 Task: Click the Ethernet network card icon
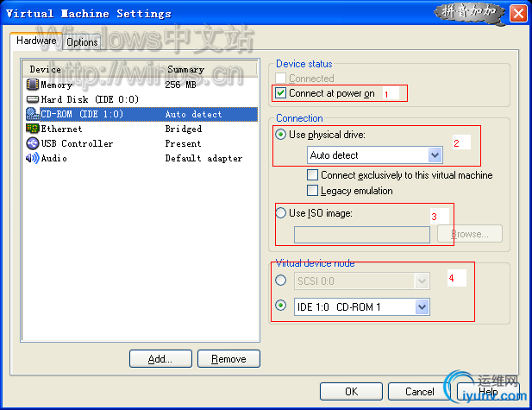(33, 129)
